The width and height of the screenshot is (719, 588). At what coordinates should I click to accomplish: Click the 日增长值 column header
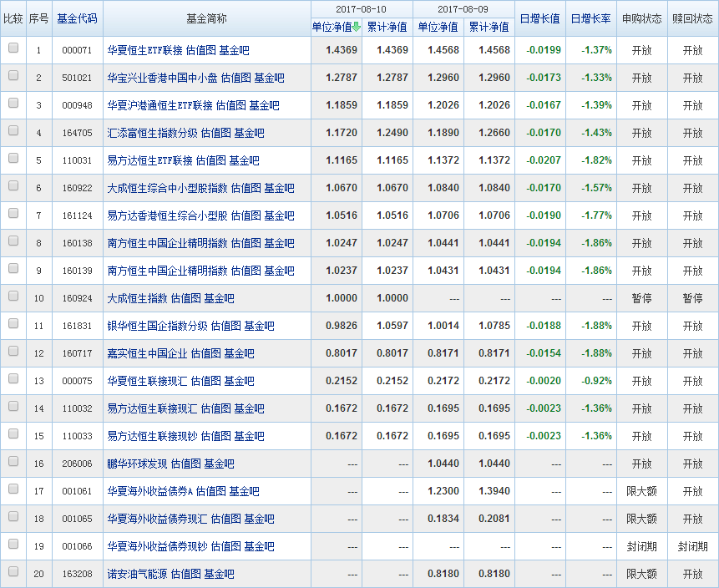coord(539,18)
